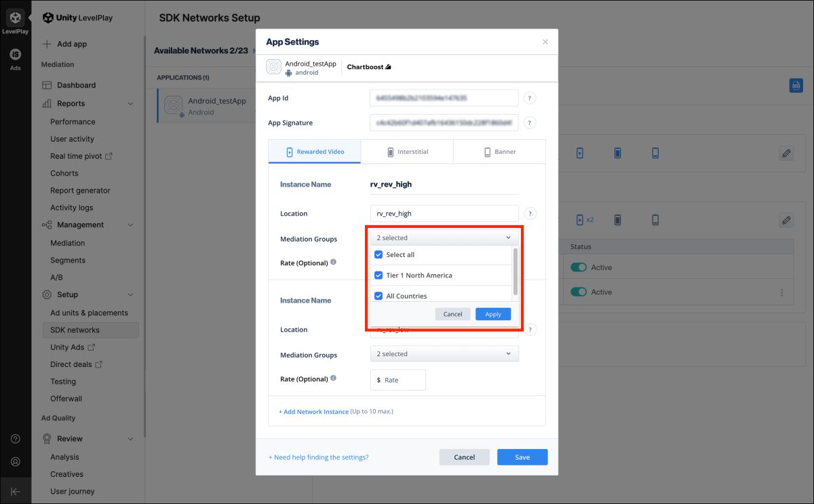The width and height of the screenshot is (814, 504).
Task: Click the blue document icon at top right
Action: pyautogui.click(x=796, y=85)
